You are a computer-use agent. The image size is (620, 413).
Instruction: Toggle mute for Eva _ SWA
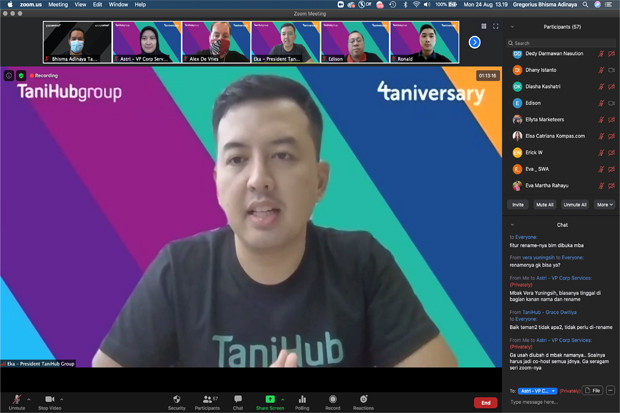click(x=601, y=169)
